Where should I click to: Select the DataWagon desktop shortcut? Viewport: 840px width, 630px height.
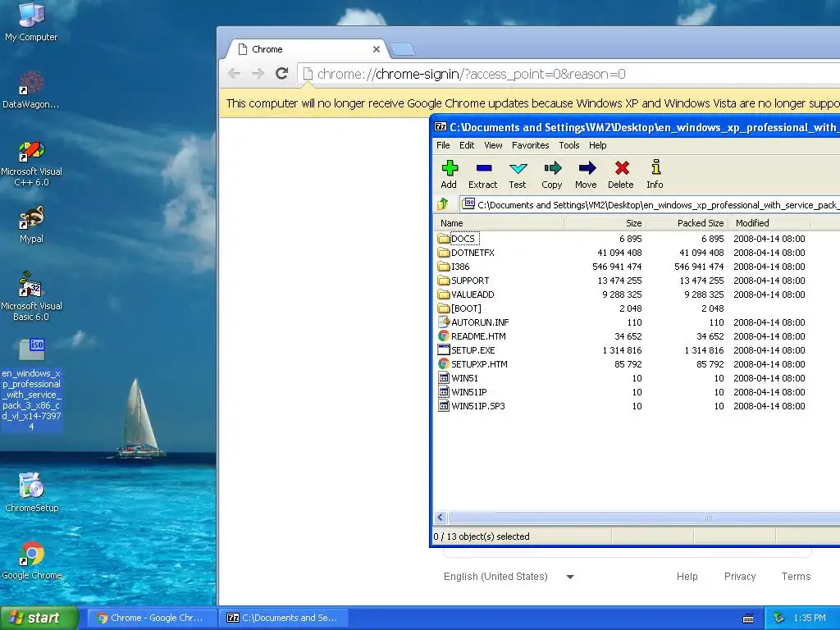[31, 89]
